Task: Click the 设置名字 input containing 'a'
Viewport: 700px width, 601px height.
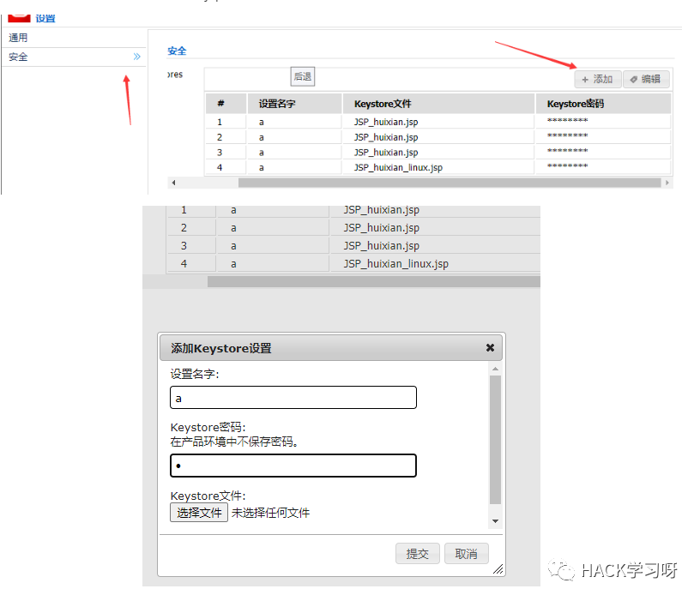Action: pos(293,397)
